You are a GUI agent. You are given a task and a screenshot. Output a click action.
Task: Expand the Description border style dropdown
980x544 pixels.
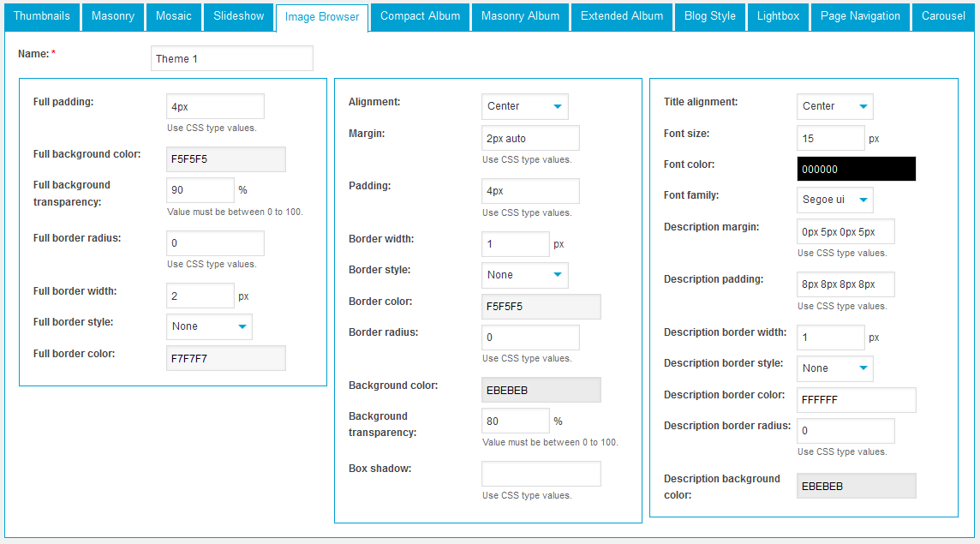[x=834, y=368]
